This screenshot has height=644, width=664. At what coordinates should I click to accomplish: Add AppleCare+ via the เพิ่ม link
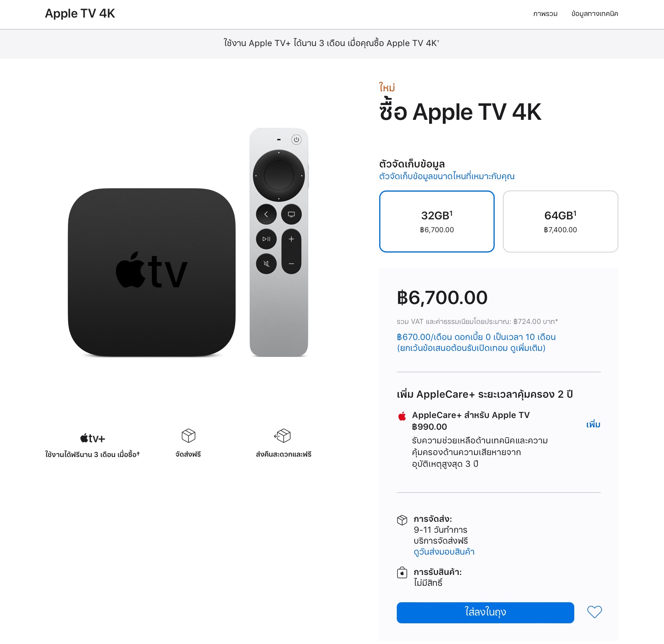[x=593, y=425]
